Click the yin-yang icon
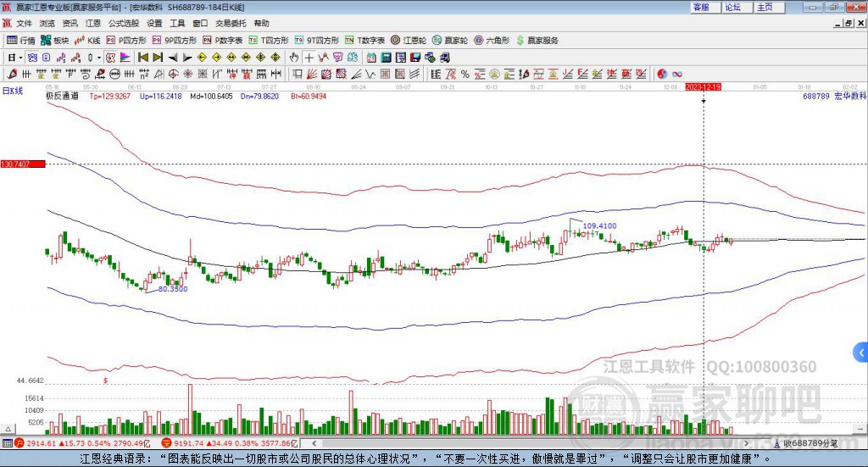This screenshot has width=868, height=467. click(662, 74)
